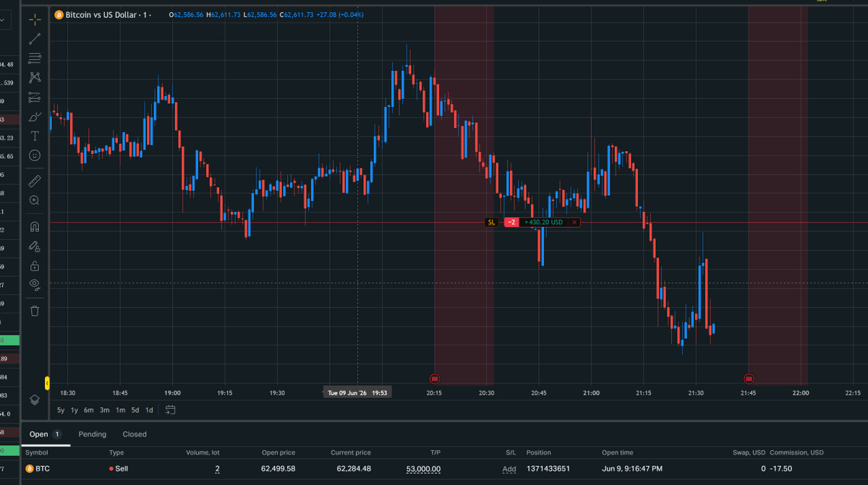Activate the zoom-in magnifier tool

[35, 200]
